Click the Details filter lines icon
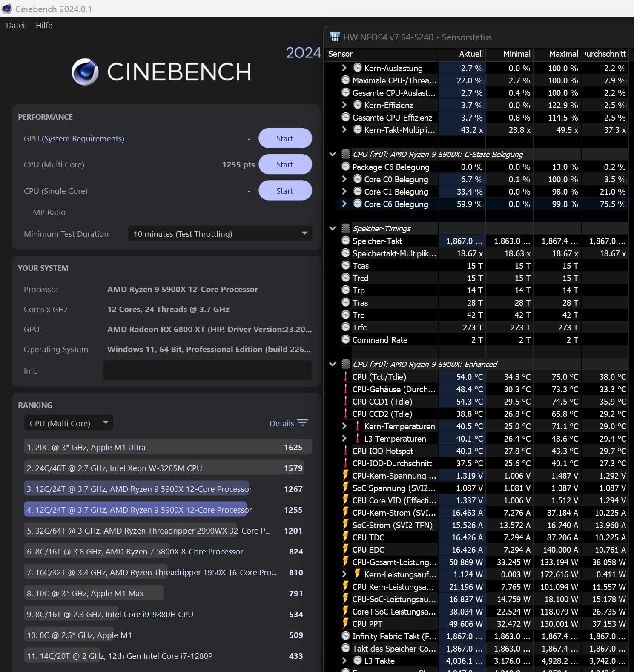Image resolution: width=634 pixels, height=672 pixels. coord(302,423)
